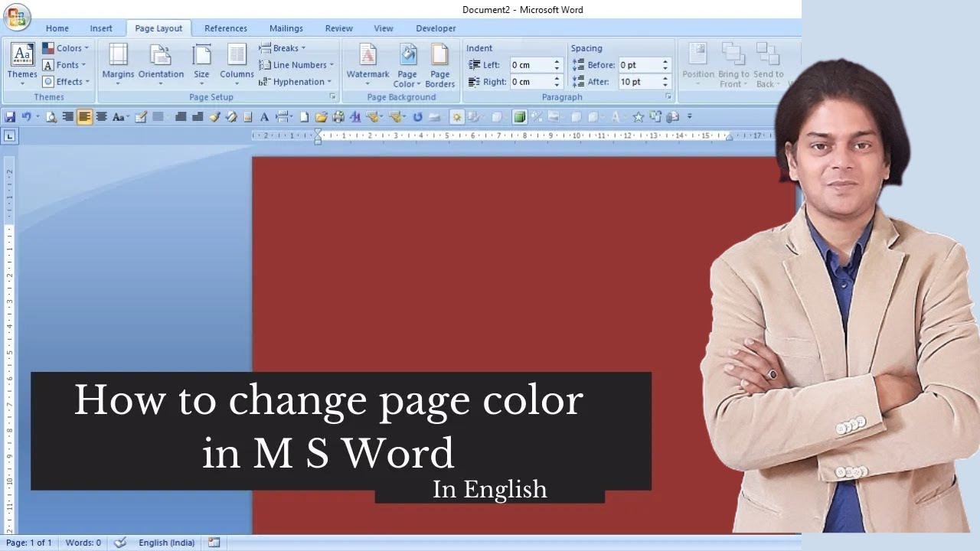Click the quick print printer icon

(338, 117)
